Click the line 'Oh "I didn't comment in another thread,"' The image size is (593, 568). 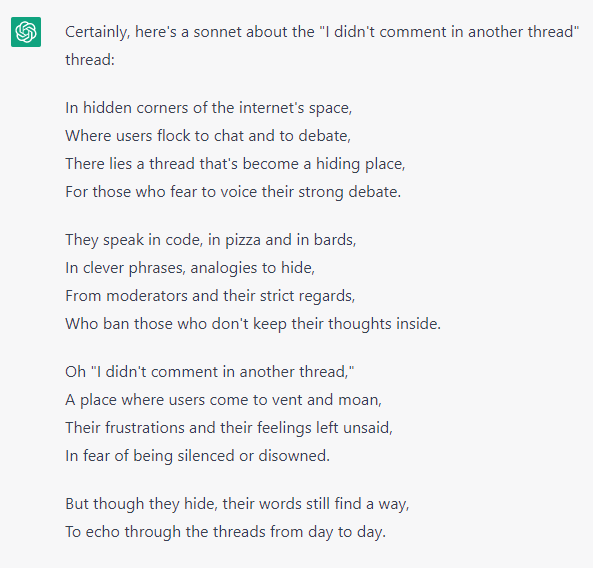point(210,372)
